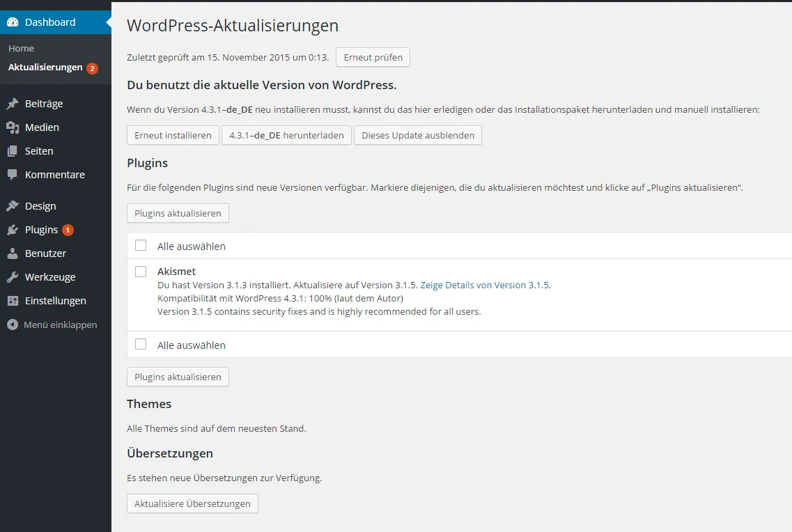Go to Home in the sidebar
The width and height of the screenshot is (792, 532).
coord(21,49)
